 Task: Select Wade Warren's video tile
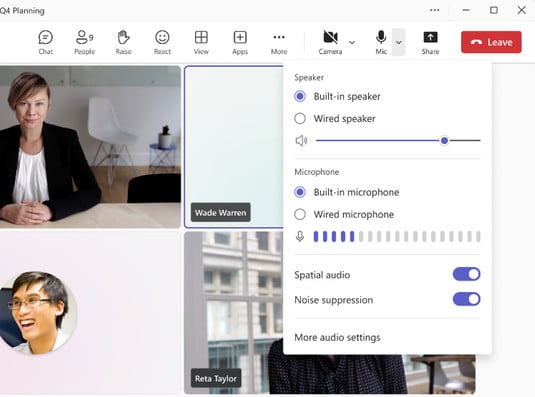tap(234, 147)
